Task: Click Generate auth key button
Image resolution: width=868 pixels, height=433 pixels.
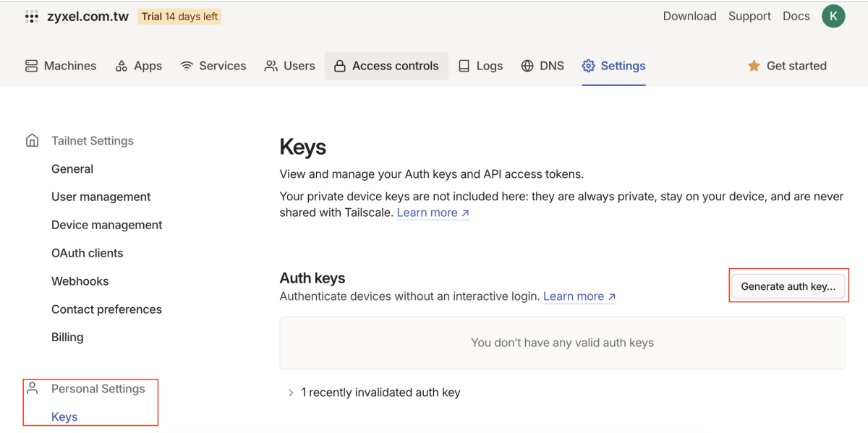Action: [788, 286]
